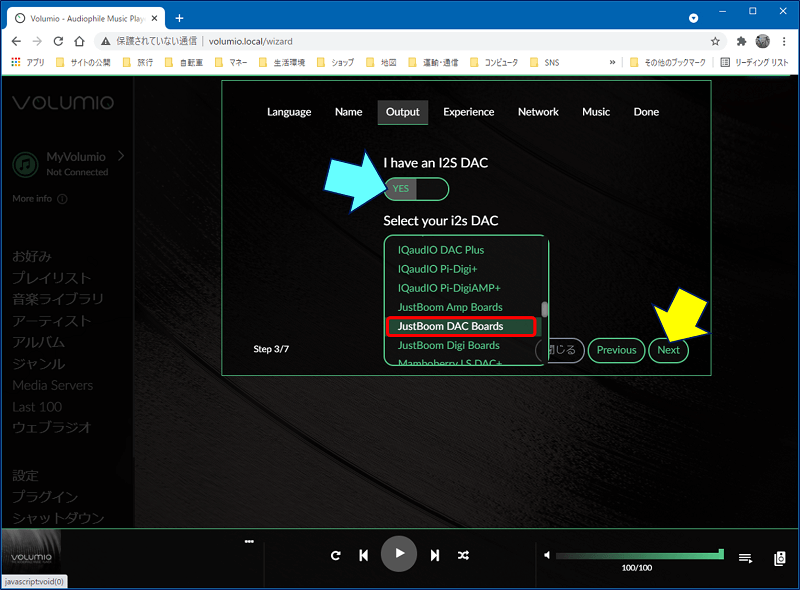The width and height of the screenshot is (800, 590).
Task: Mute the volume speaker icon
Action: coord(546,555)
